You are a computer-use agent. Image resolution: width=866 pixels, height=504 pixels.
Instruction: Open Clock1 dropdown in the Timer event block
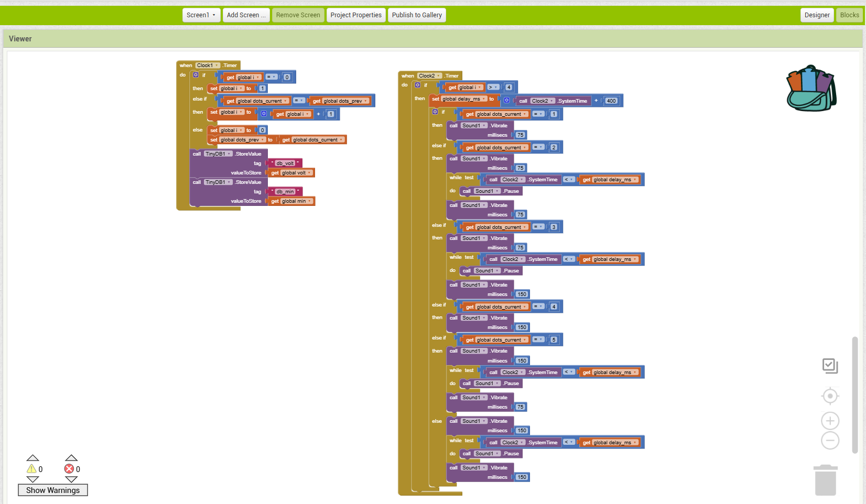[x=208, y=65]
